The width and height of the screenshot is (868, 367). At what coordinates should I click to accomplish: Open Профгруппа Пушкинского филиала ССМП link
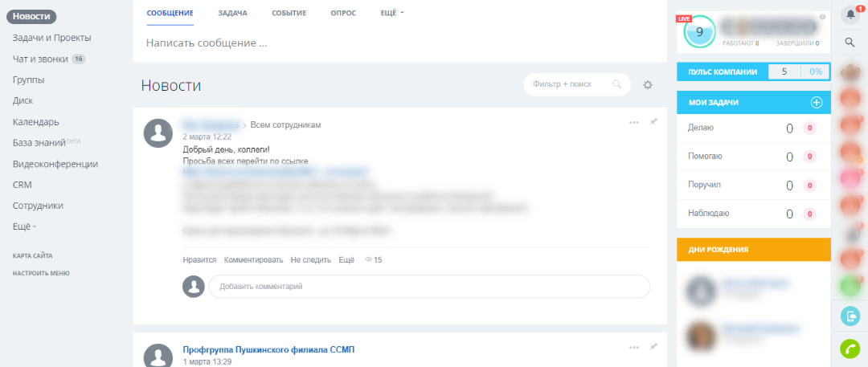click(x=268, y=350)
